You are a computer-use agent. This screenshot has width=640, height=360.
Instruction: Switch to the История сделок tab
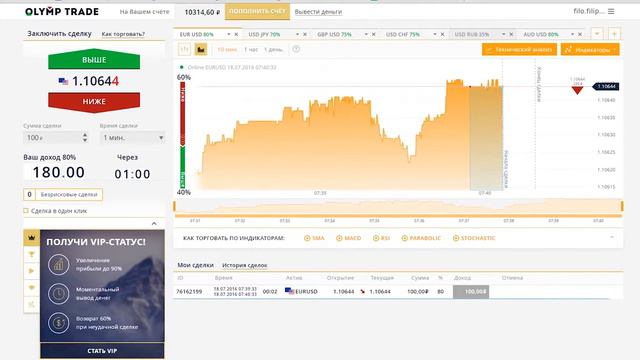pos(244,265)
